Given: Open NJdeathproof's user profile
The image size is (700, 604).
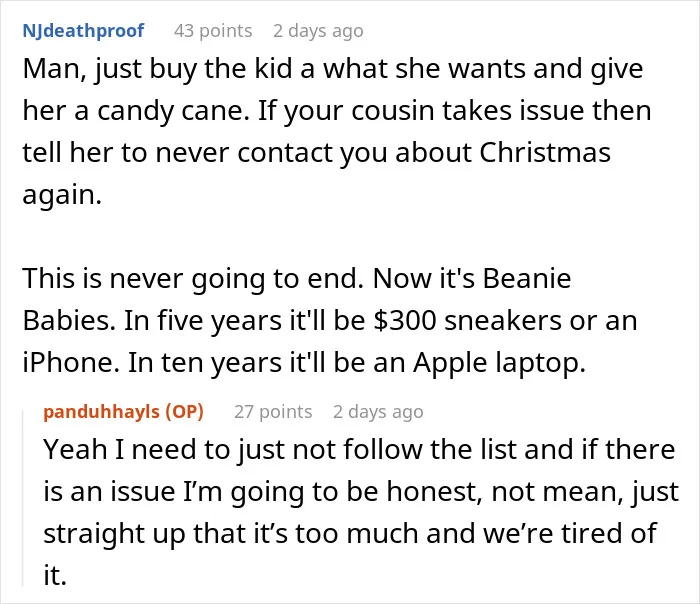Looking at the screenshot, I should (83, 31).
